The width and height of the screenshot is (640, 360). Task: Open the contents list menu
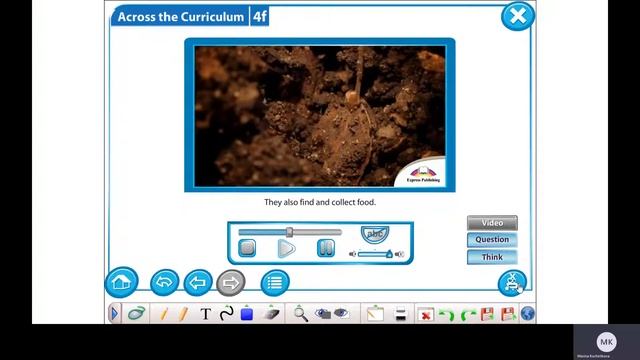[275, 282]
